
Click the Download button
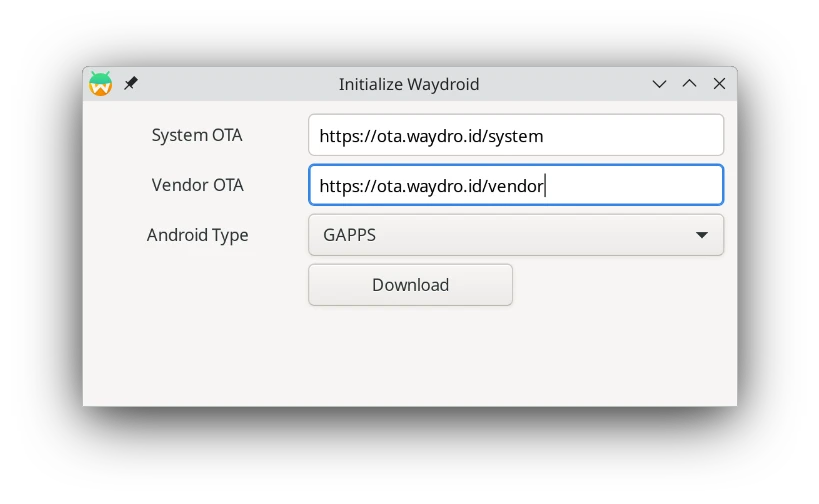410,285
